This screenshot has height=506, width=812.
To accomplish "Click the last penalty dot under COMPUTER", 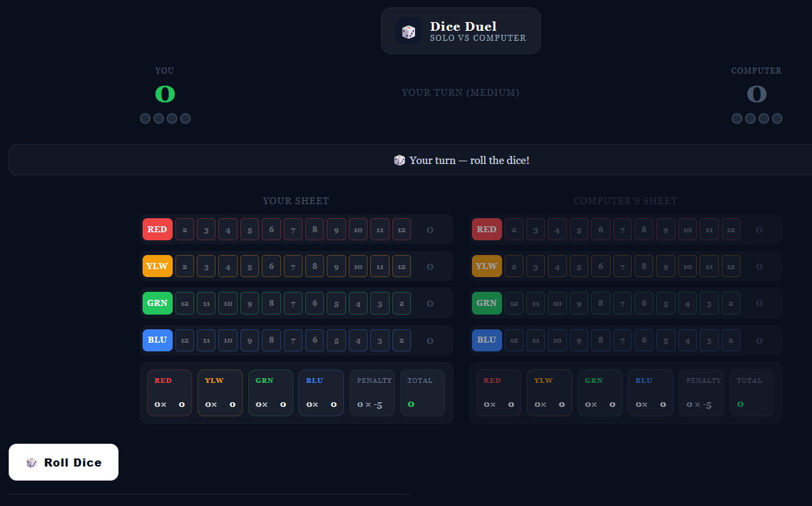I will (777, 118).
